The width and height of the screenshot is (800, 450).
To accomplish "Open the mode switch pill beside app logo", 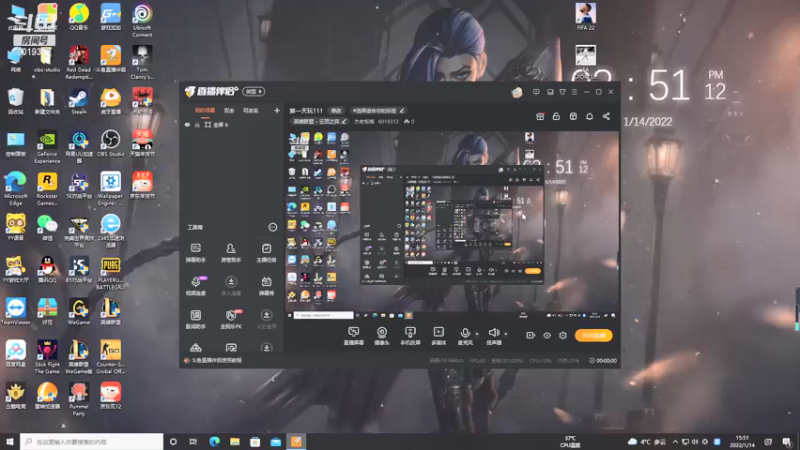I will (254, 91).
